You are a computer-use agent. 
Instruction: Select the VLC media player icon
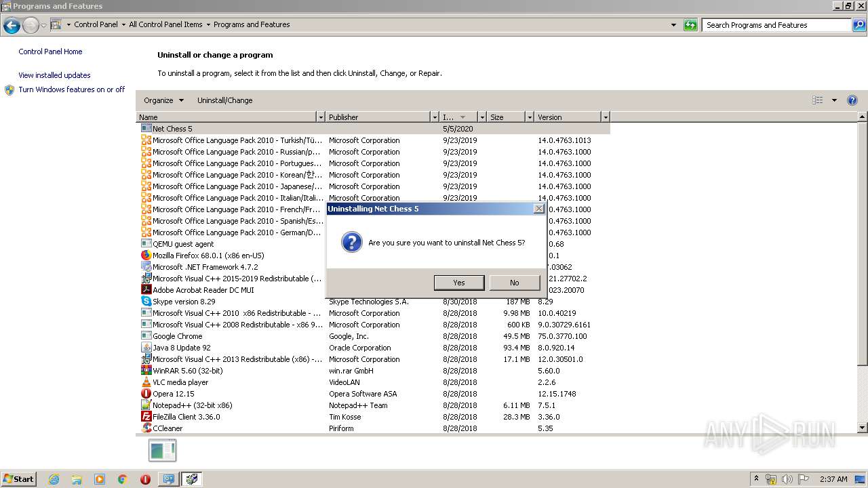tap(146, 382)
